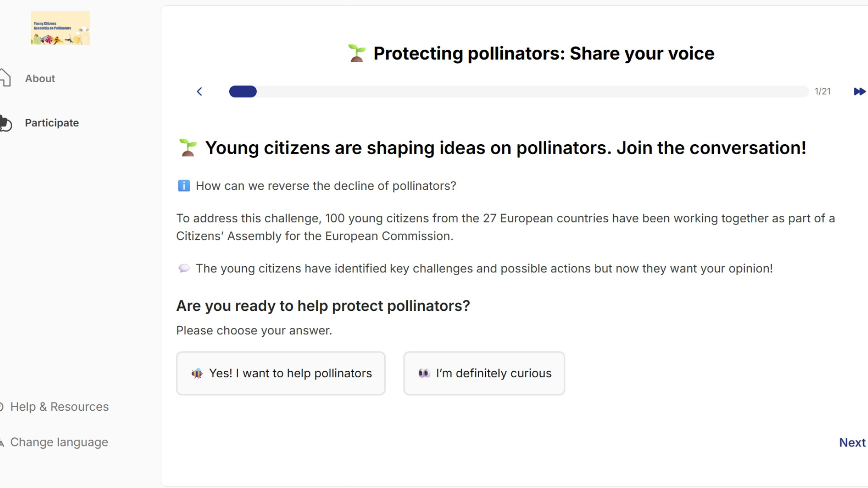
Task: Choose the "I'm definitely curious" answer
Action: click(x=484, y=374)
